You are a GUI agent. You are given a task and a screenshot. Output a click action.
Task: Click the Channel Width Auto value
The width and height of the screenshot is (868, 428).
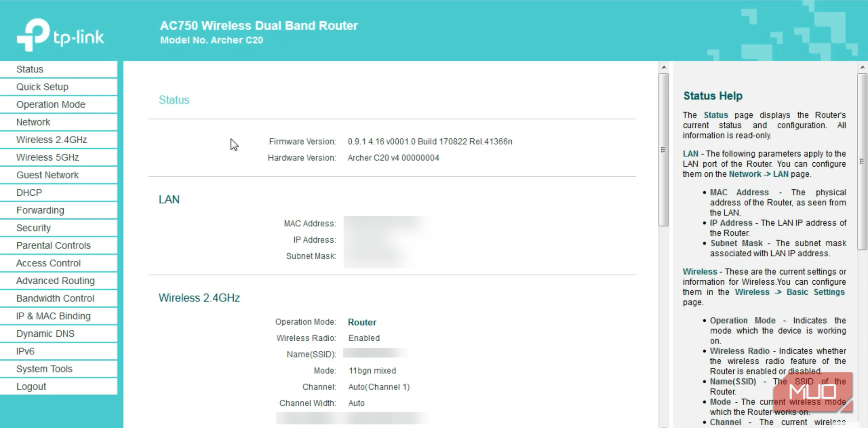[x=356, y=403]
